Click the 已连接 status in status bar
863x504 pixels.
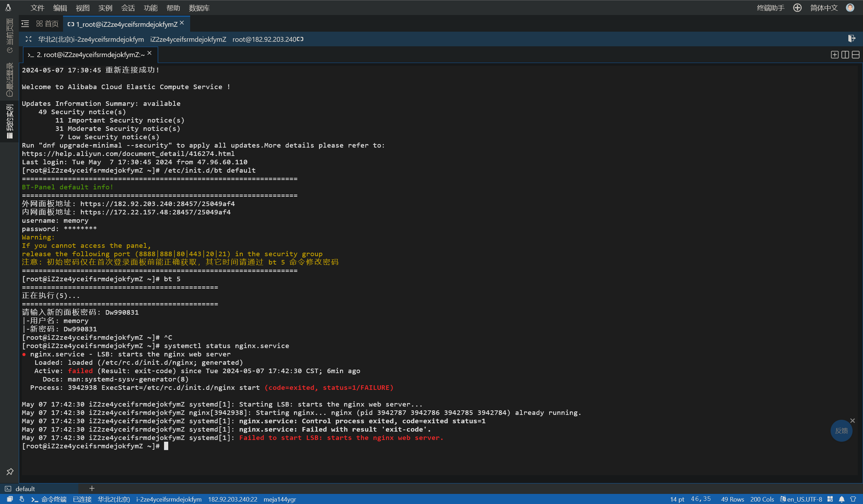(82, 499)
